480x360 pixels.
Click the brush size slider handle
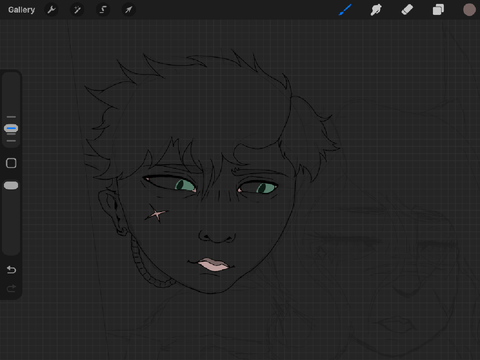coord(11,128)
